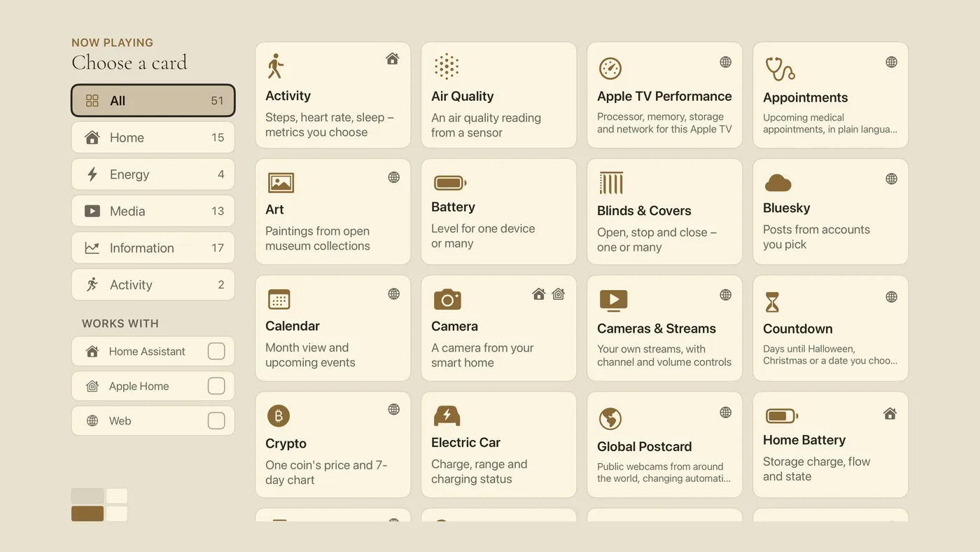This screenshot has width=980, height=552.
Task: Pick the dark brown color swatch
Action: tap(87, 513)
